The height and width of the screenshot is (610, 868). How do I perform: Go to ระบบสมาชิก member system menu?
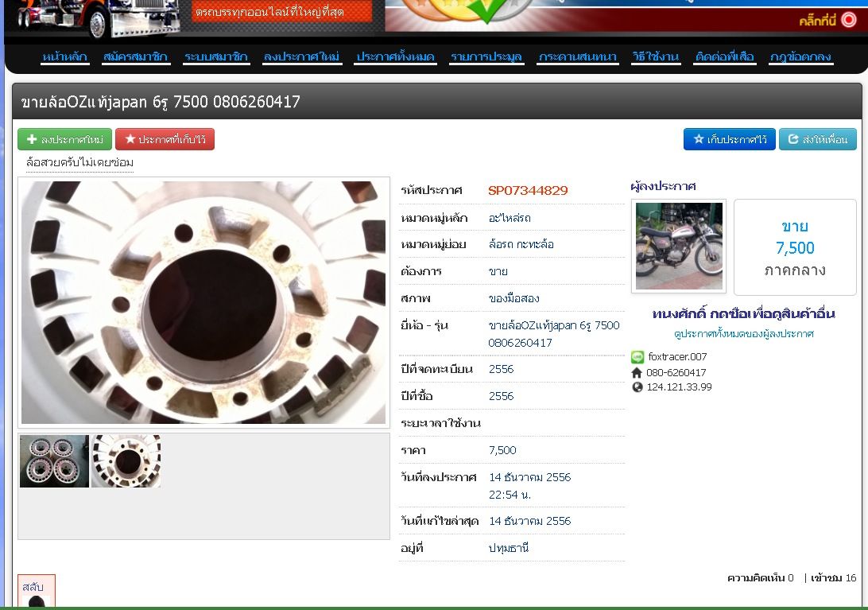coord(215,56)
